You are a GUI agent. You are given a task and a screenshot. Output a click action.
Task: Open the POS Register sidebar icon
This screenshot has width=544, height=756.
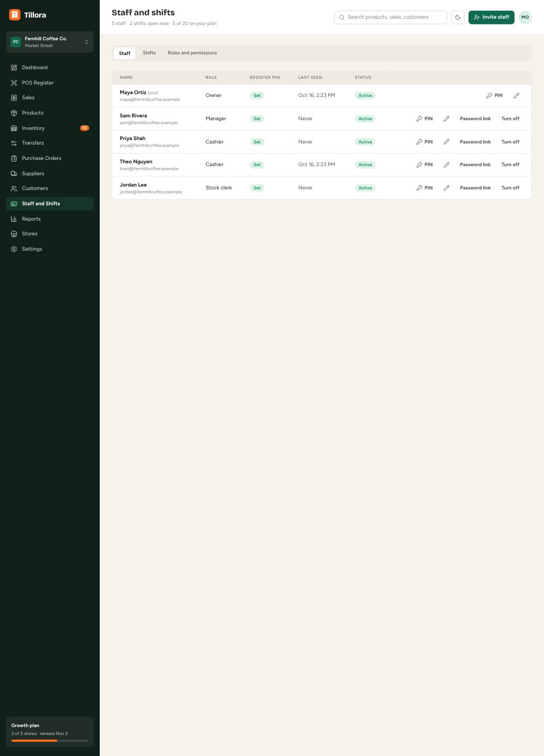coord(14,83)
